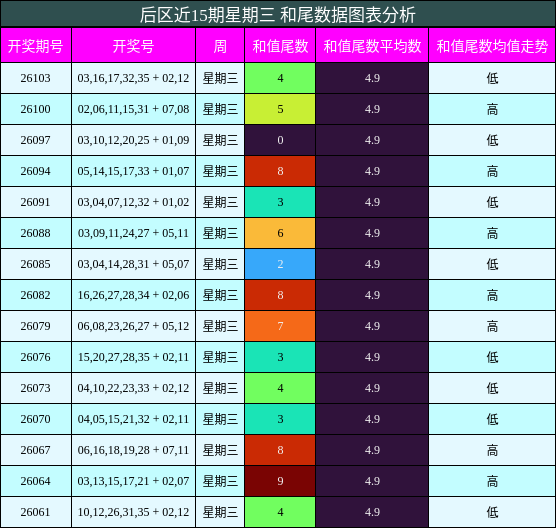
Task: Click draw numbers 03,04,14,28,31 + 05,07
Action: pyautogui.click(x=133, y=264)
